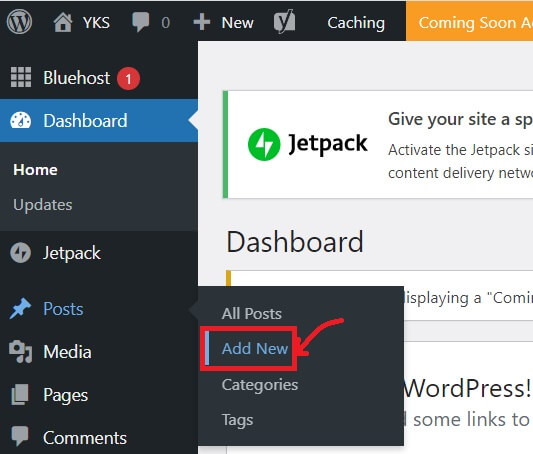
Task: Open the Jetpack sidebar menu
Action: point(72,253)
